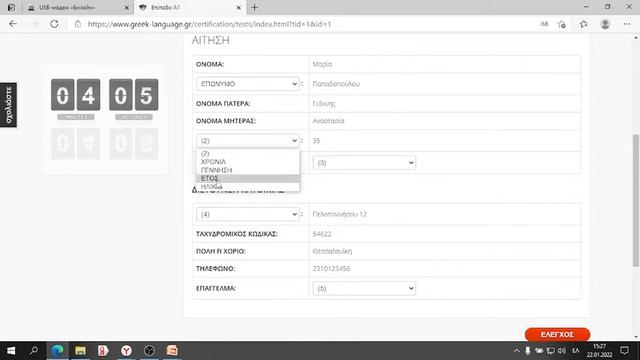Open Yandex Browser round icon in taskbar
Viewport: 640px width, 360px height.
[126, 351]
